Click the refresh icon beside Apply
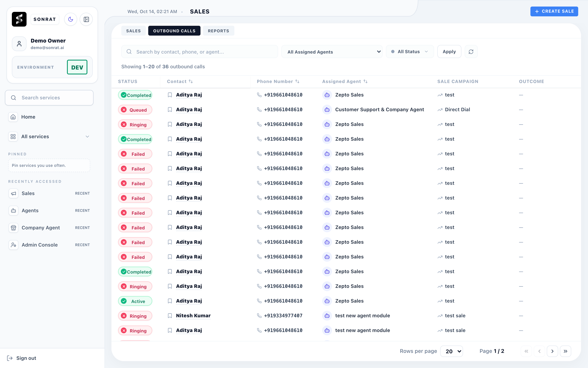The image size is (588, 368). coord(471,52)
